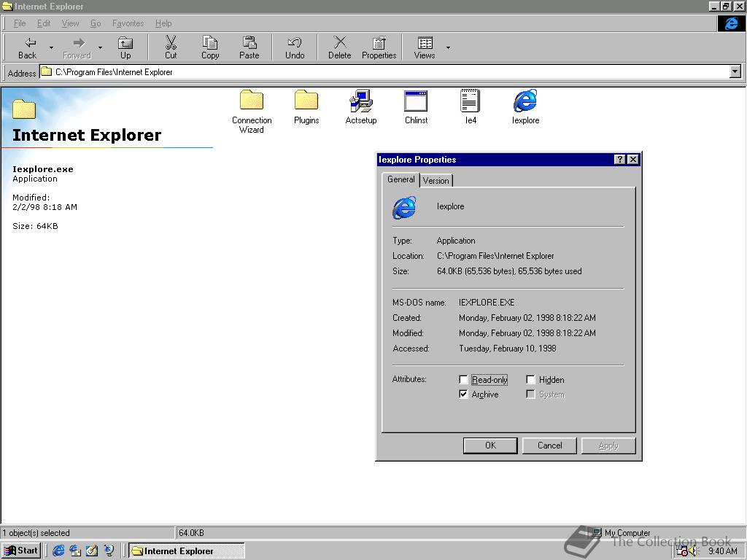Viewport: 747px width, 560px height.
Task: Select the Iexplore application icon
Action: pos(525,107)
